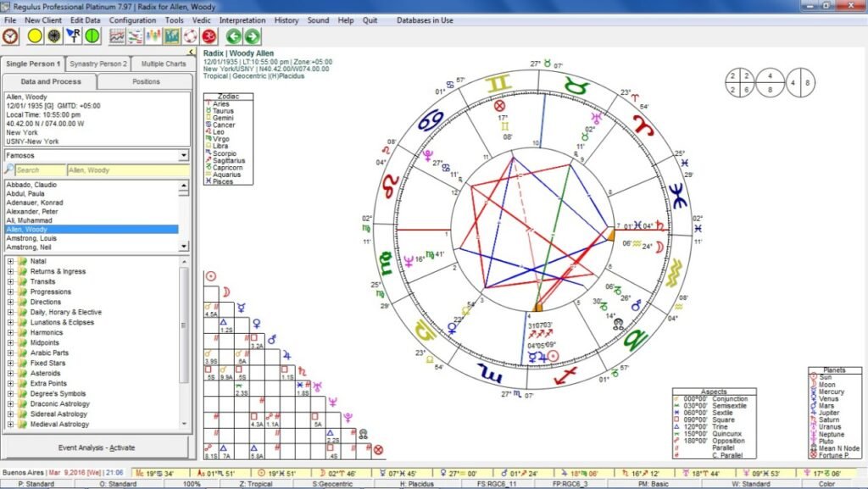
Task: Select Extra Points in the tree
Action: pyautogui.click(x=48, y=383)
